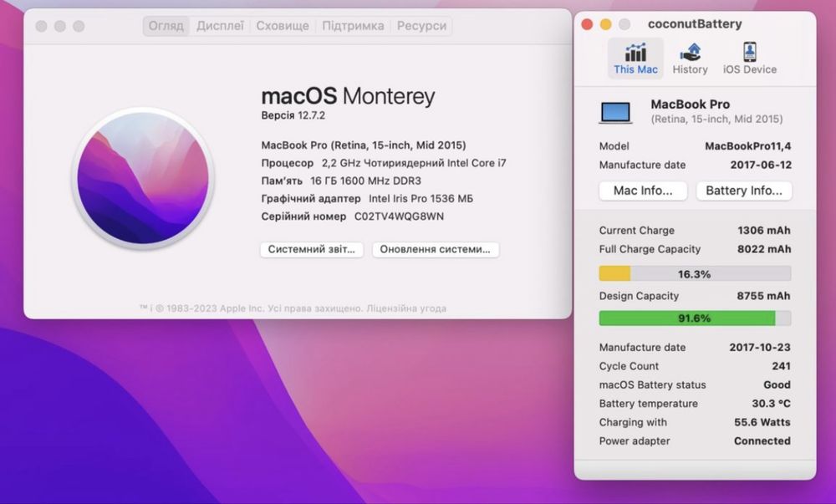Open the Ресурси tab
Screen dimensions: 836x504
421,26
